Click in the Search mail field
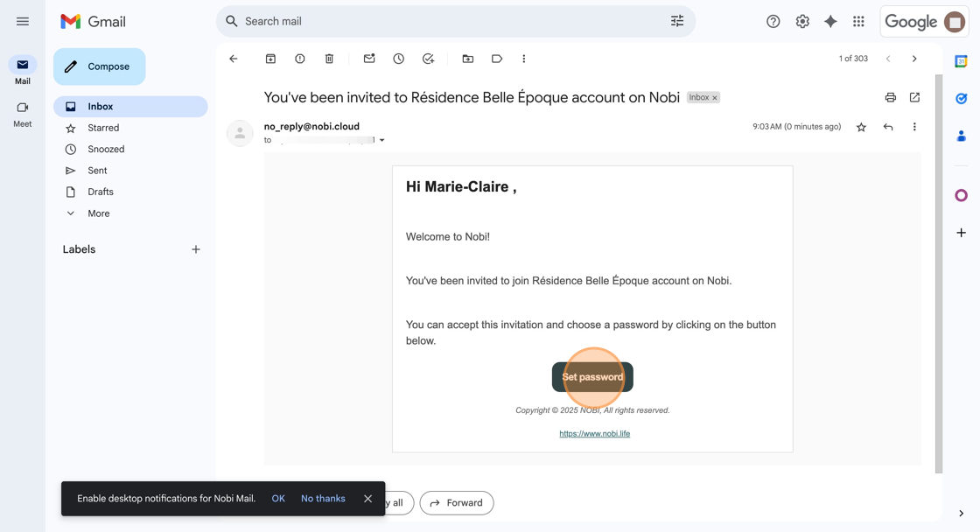 click(x=437, y=21)
